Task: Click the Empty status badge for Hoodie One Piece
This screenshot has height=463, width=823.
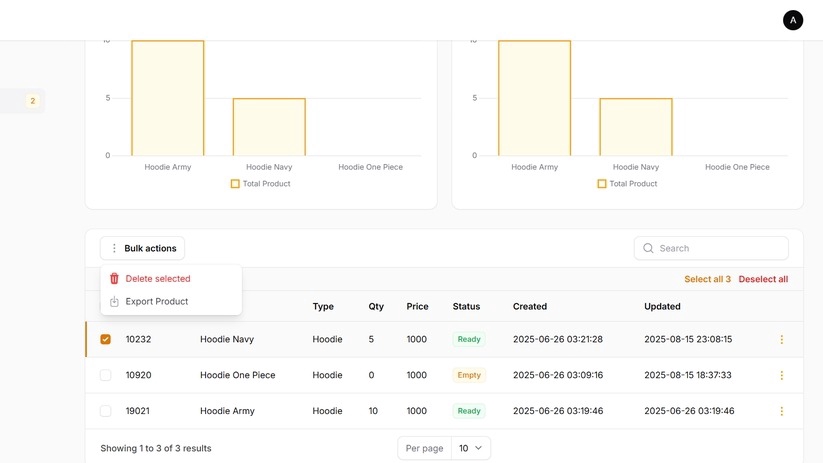Action: click(x=469, y=375)
